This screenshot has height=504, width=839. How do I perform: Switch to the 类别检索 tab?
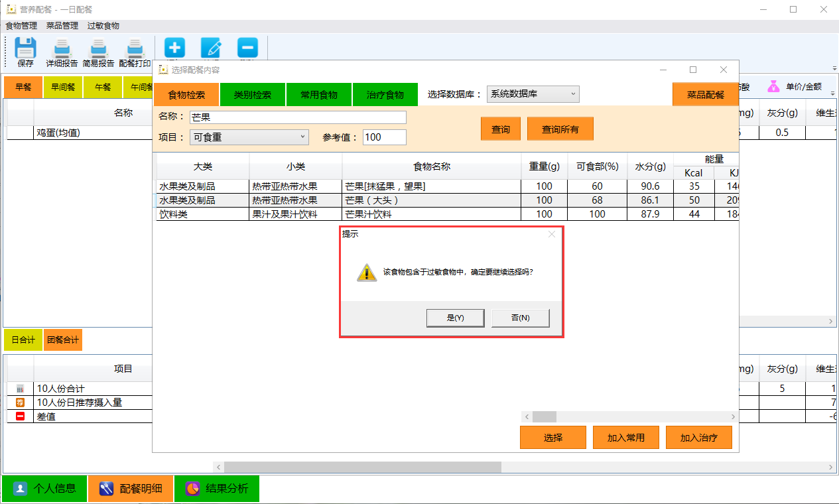[x=253, y=95]
